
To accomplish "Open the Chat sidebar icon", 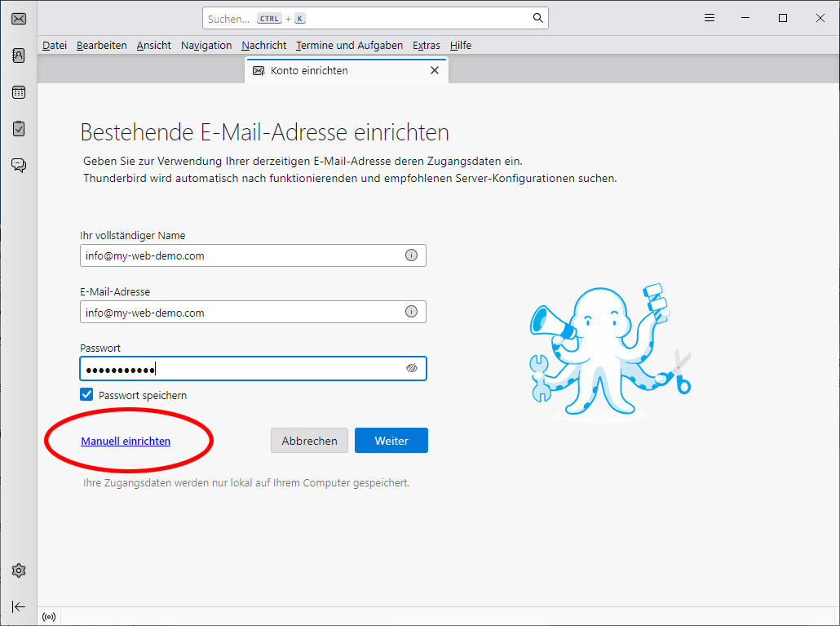I will coord(19,165).
